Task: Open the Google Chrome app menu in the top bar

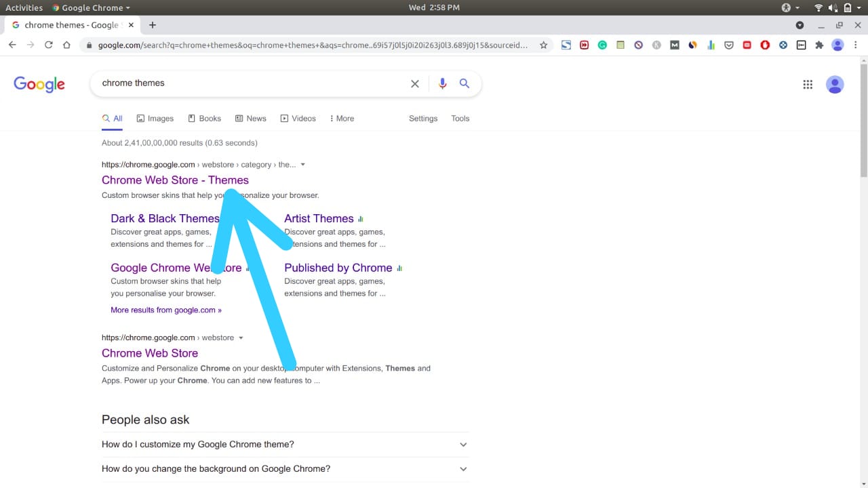Action: 92,7
